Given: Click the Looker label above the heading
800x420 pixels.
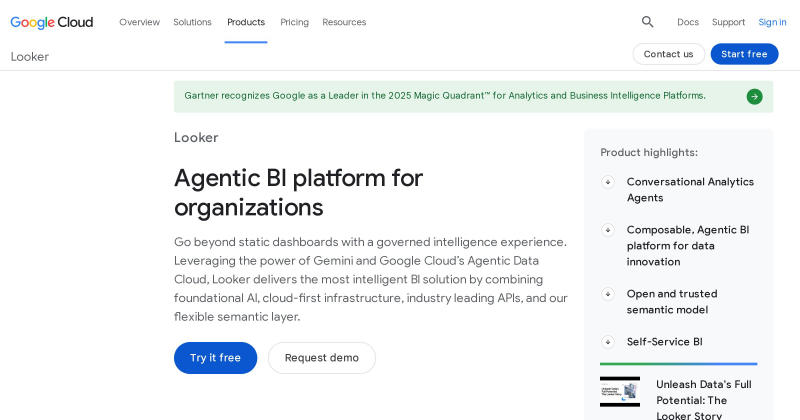Looking at the screenshot, I should tap(196, 137).
